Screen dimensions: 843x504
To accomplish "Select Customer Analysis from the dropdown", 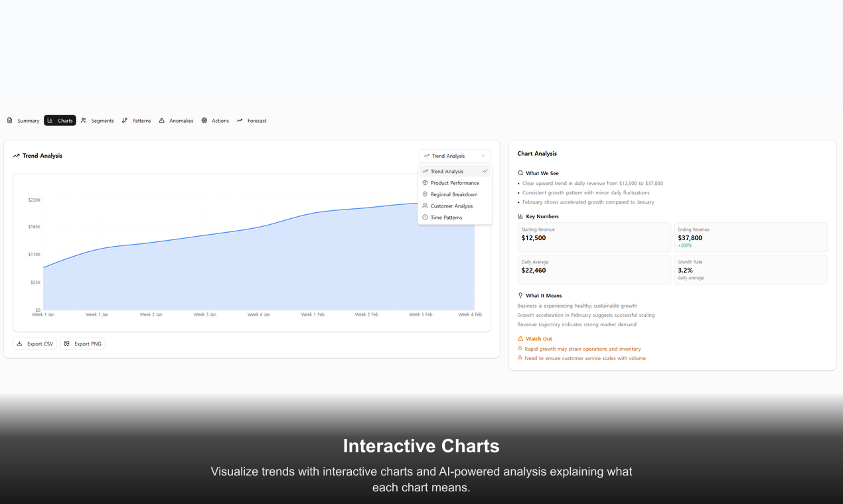I will point(451,206).
